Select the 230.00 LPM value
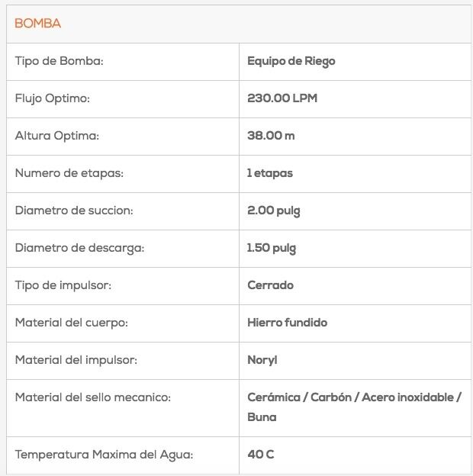 (282, 98)
